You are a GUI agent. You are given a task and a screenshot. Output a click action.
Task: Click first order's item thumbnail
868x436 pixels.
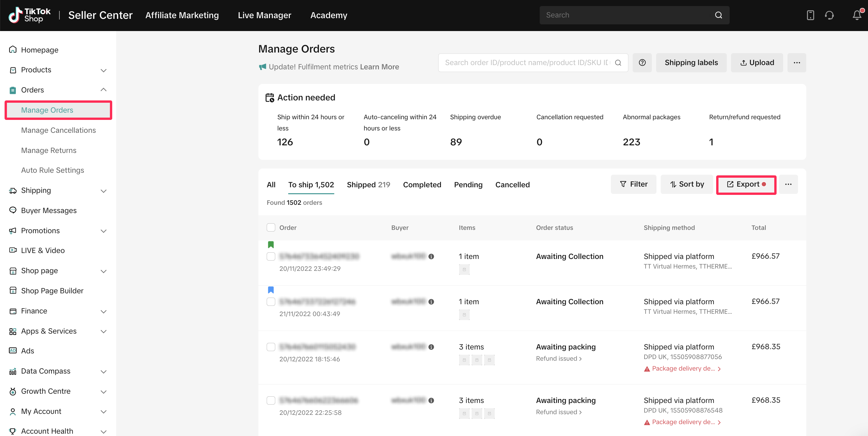tap(464, 270)
